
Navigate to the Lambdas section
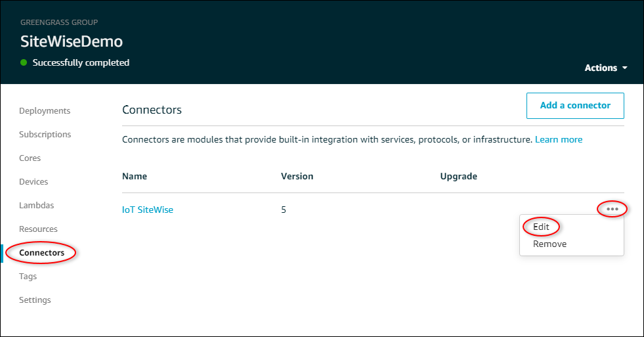(x=36, y=206)
